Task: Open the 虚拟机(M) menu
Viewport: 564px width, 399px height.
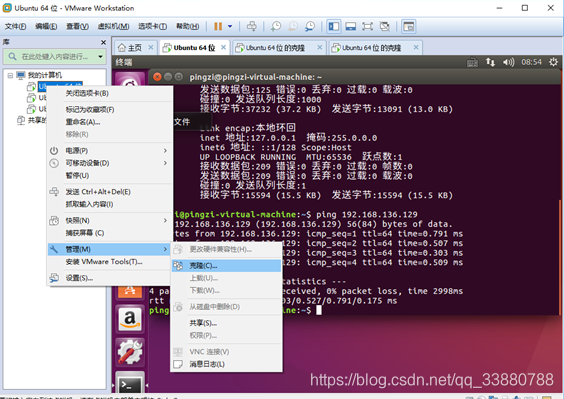Action: (113, 26)
